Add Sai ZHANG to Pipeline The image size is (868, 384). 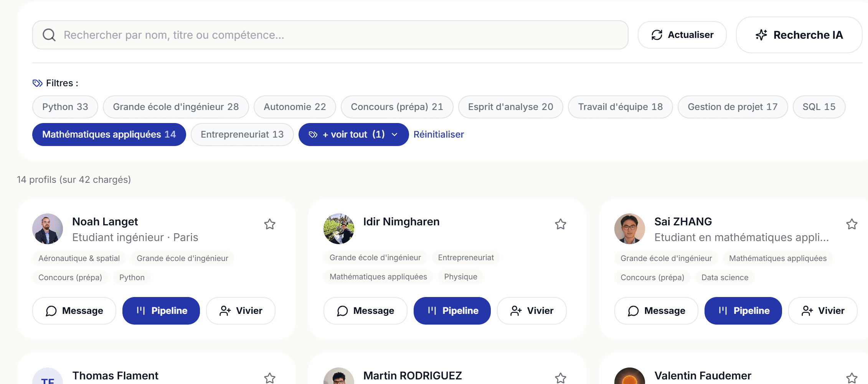point(743,311)
